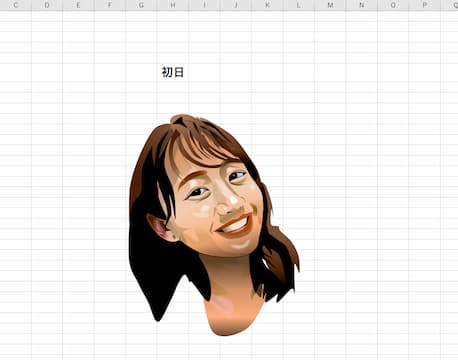This screenshot has height=360, width=458.
Task: Select column I header
Action: coord(204,5)
